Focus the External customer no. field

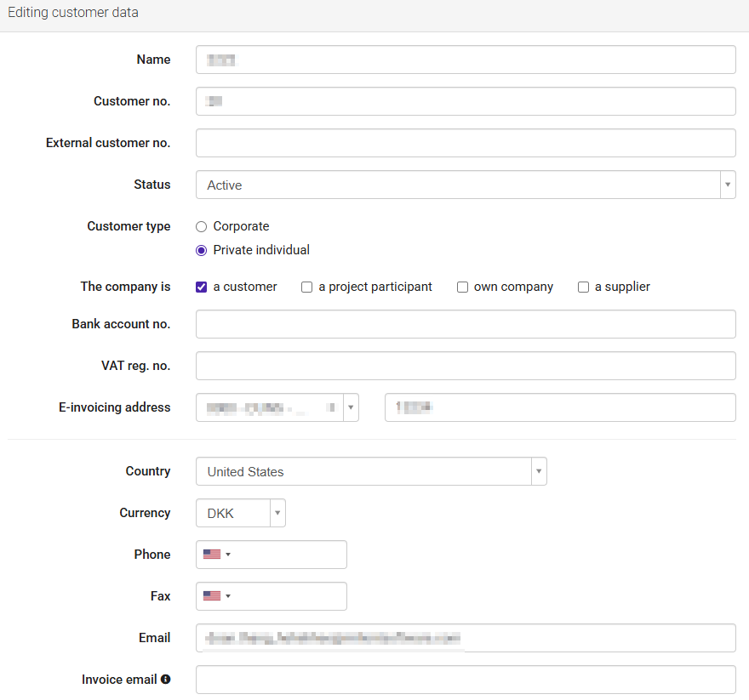[x=466, y=143]
